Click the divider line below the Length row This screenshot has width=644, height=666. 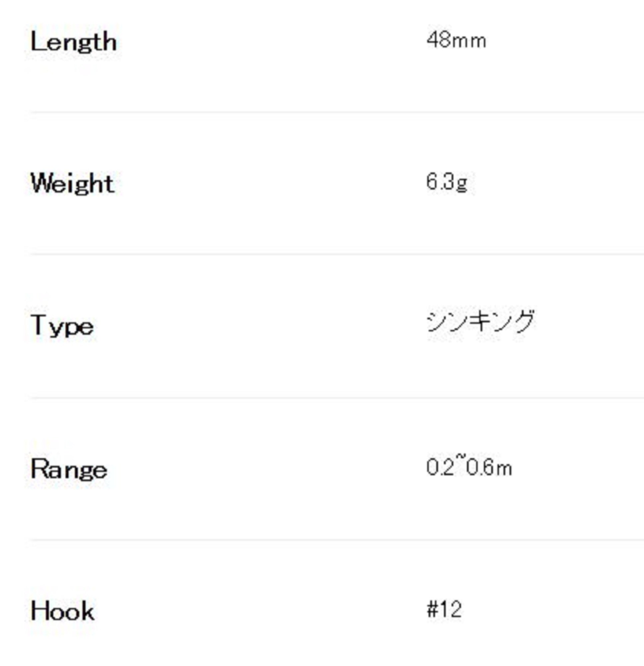(x=336, y=112)
